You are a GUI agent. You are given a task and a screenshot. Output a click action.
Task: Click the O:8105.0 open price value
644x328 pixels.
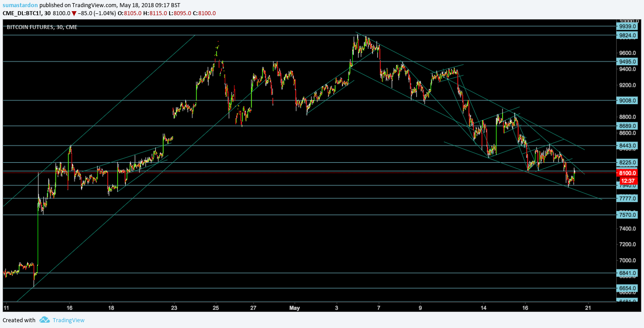(x=130, y=13)
